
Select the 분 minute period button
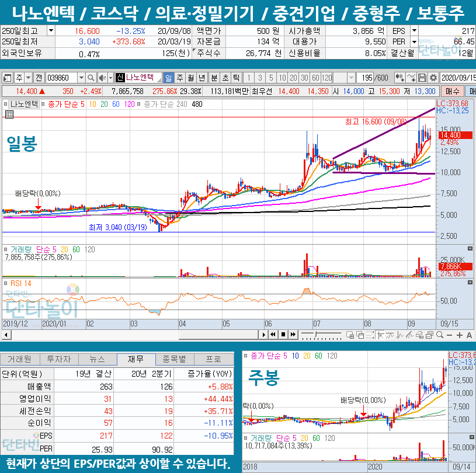point(214,78)
